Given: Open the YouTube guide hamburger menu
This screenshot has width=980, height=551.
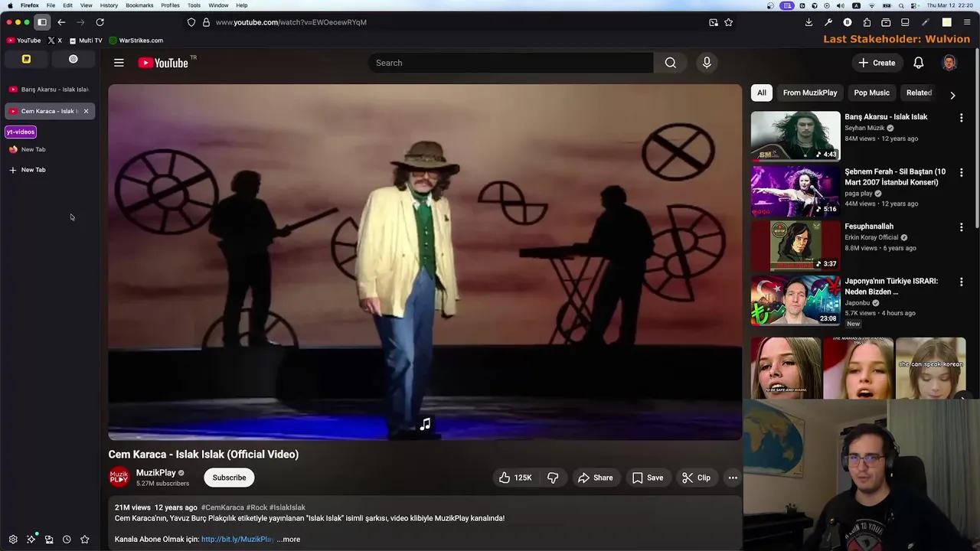Looking at the screenshot, I should (119, 63).
